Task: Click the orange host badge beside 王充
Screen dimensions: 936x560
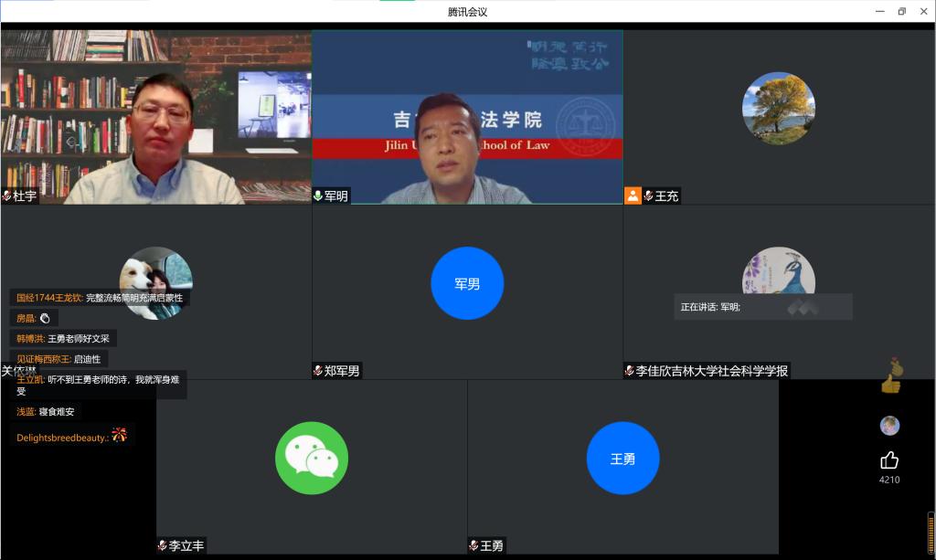Action: [x=633, y=195]
